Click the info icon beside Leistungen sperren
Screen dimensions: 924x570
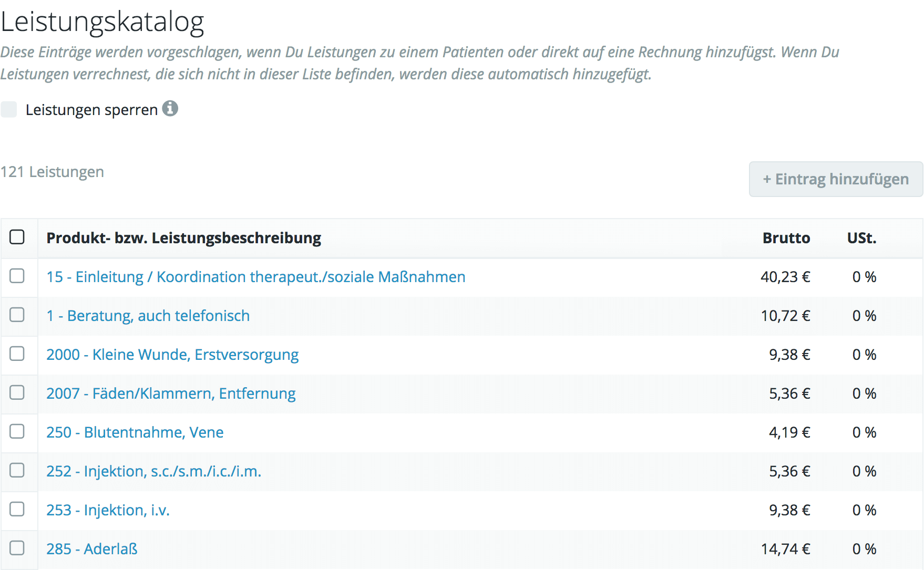(170, 109)
